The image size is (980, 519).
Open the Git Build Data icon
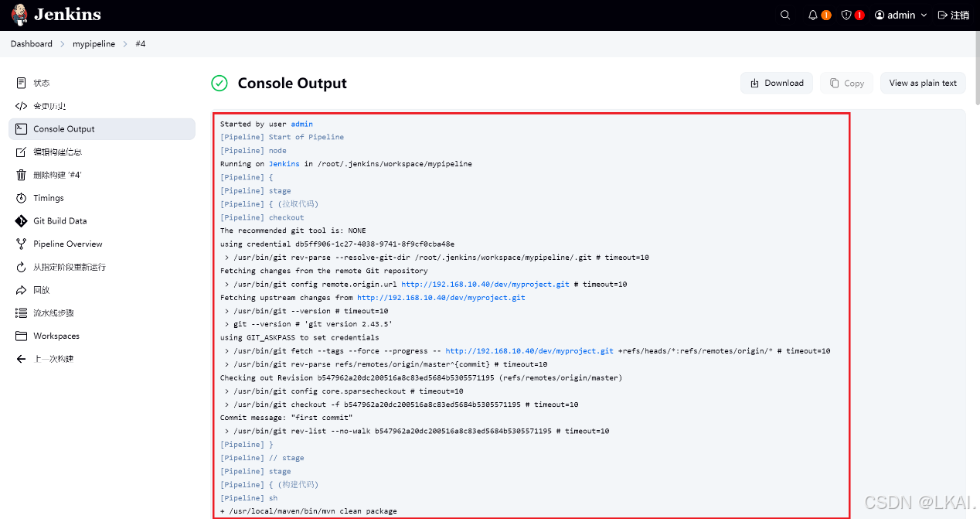(21, 221)
